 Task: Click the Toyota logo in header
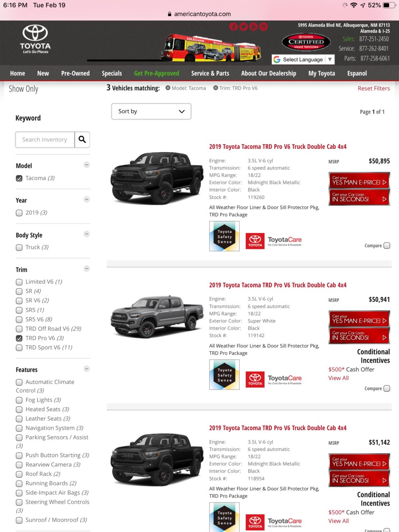[x=35, y=39]
